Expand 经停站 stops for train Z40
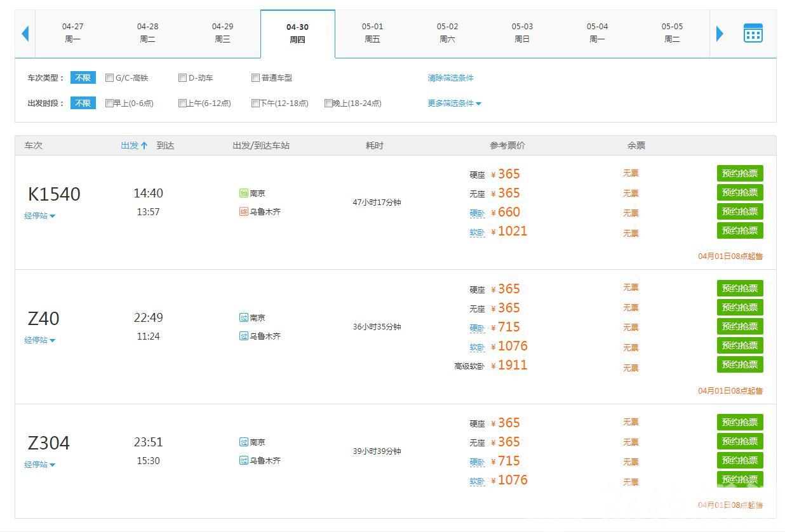785x532 pixels. click(x=40, y=340)
